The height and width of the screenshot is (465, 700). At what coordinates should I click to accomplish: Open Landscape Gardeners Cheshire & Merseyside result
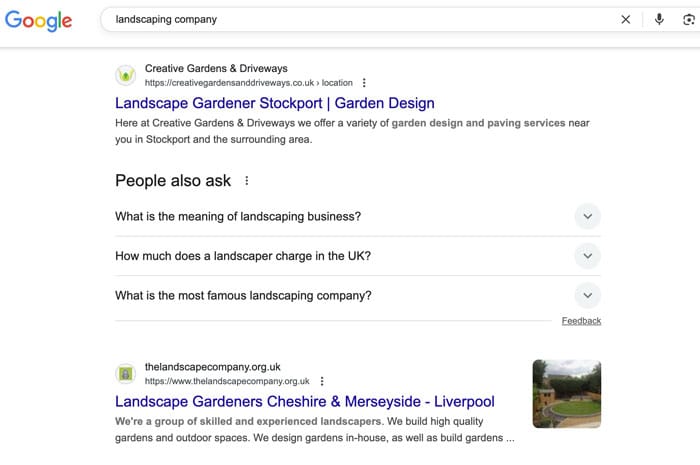coord(305,402)
